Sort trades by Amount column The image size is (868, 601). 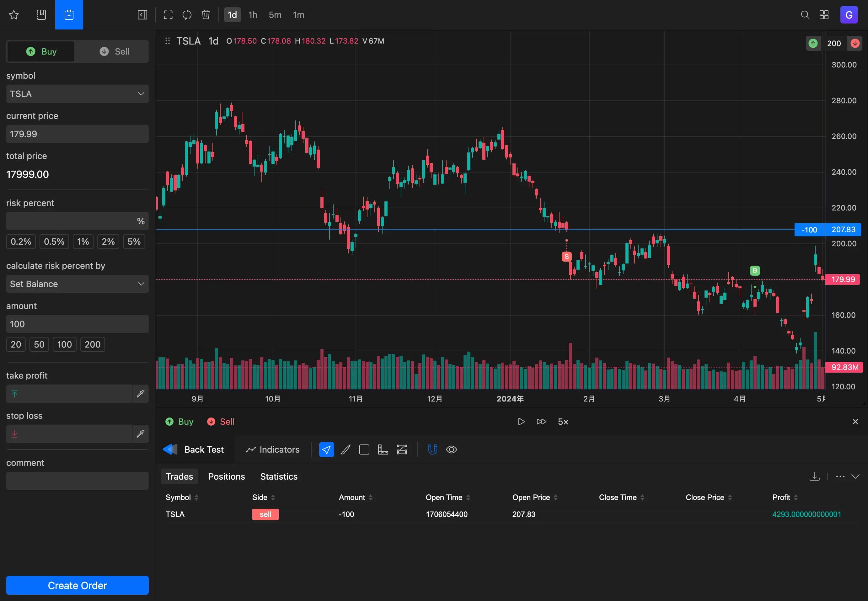tap(356, 497)
